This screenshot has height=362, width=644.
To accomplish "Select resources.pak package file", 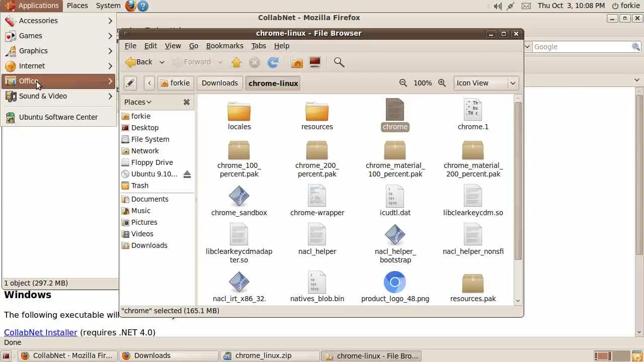I will click(473, 288).
